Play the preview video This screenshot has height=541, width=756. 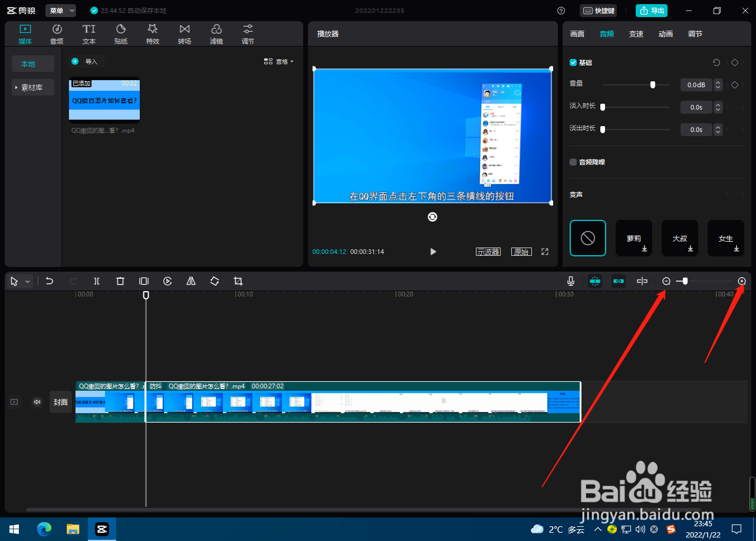(x=433, y=252)
